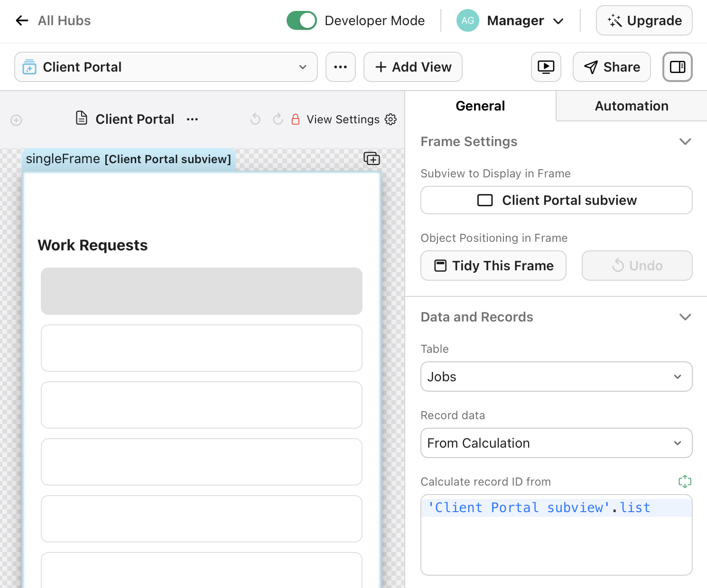Toggle the right sidebar panel icon
707x588 pixels.
(x=677, y=67)
